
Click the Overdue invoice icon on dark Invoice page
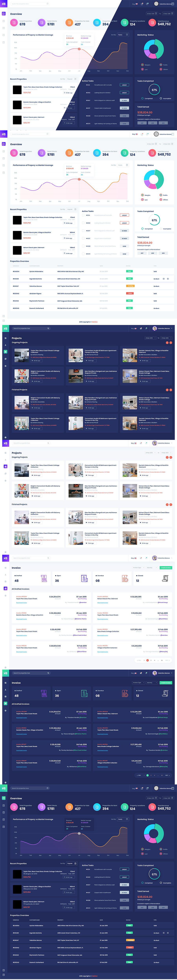click(x=125, y=693)
